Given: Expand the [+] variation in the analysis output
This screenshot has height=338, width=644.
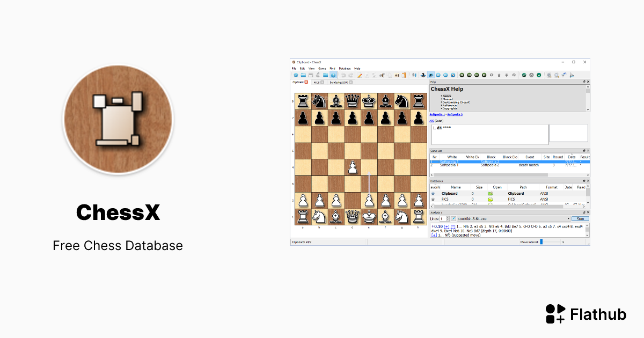Looking at the screenshot, I should [x=446, y=226].
